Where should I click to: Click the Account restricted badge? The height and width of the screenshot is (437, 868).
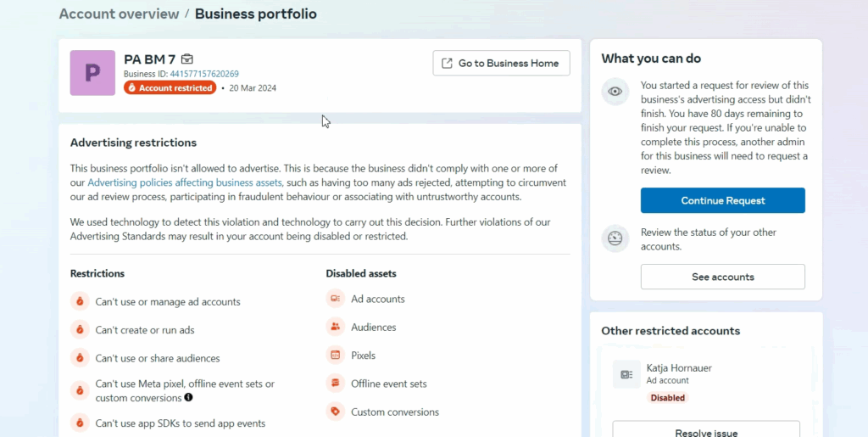pos(170,87)
